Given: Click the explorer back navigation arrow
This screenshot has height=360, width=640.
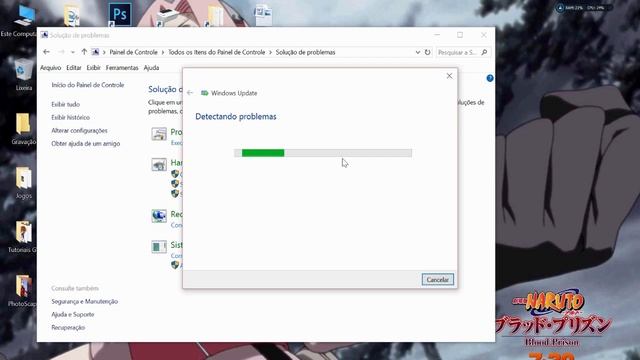Looking at the screenshot, I should coord(47,52).
